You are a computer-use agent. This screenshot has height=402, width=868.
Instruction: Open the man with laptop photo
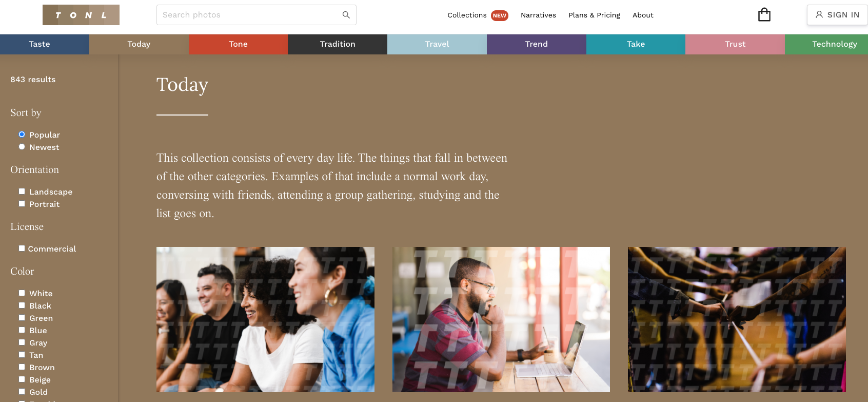point(501,319)
